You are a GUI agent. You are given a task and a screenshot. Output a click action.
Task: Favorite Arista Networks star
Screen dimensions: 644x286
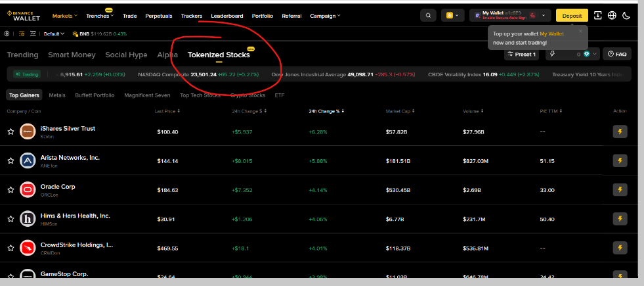click(11, 160)
